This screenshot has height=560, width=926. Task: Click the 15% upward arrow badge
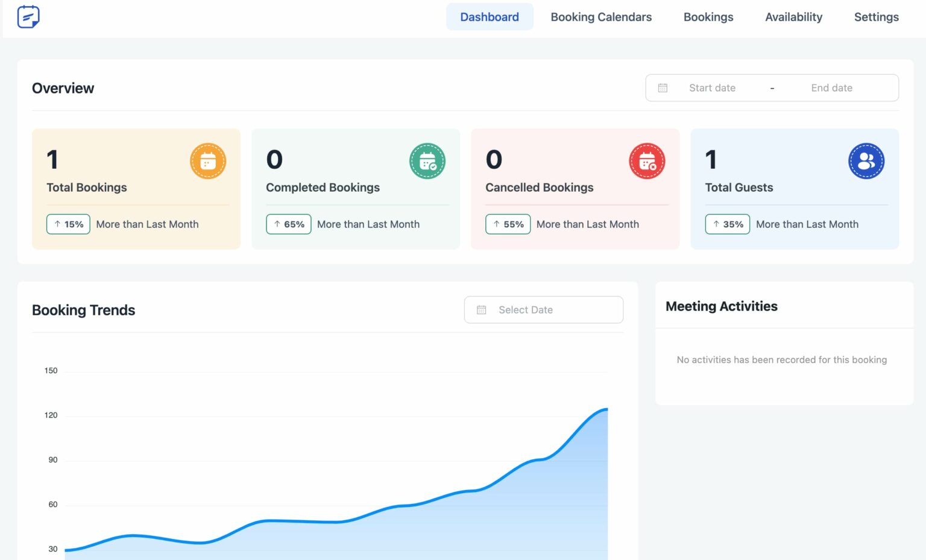click(68, 224)
